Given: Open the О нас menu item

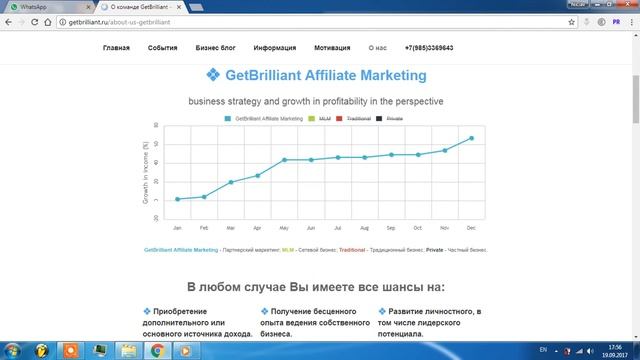Looking at the screenshot, I should pyautogui.click(x=378, y=48).
